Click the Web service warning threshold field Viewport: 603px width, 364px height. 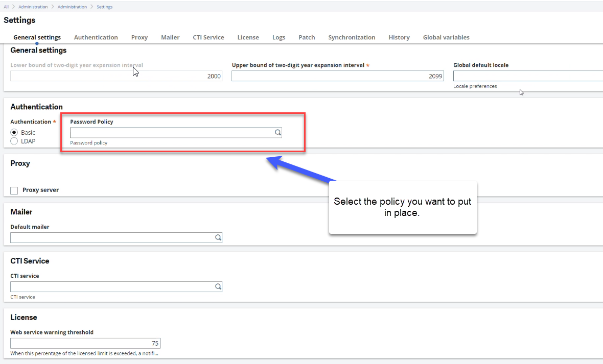[x=85, y=343]
